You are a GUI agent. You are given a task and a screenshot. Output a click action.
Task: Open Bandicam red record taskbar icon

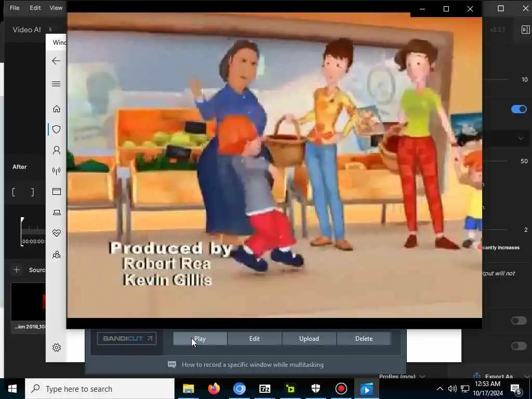341,389
